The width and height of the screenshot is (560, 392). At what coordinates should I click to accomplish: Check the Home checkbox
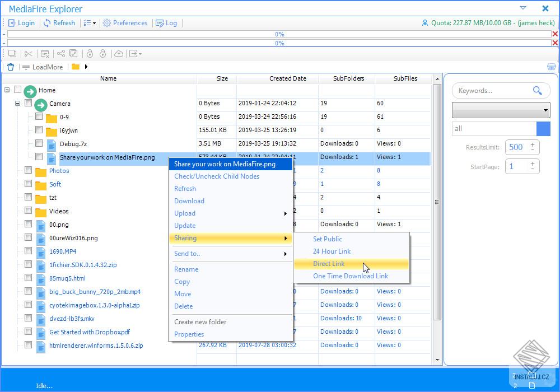[17, 90]
